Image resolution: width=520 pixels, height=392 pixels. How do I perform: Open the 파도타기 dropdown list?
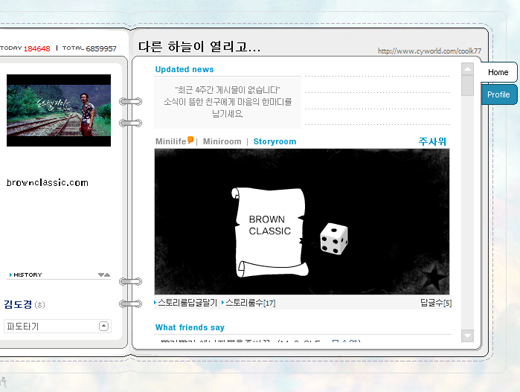[57, 326]
